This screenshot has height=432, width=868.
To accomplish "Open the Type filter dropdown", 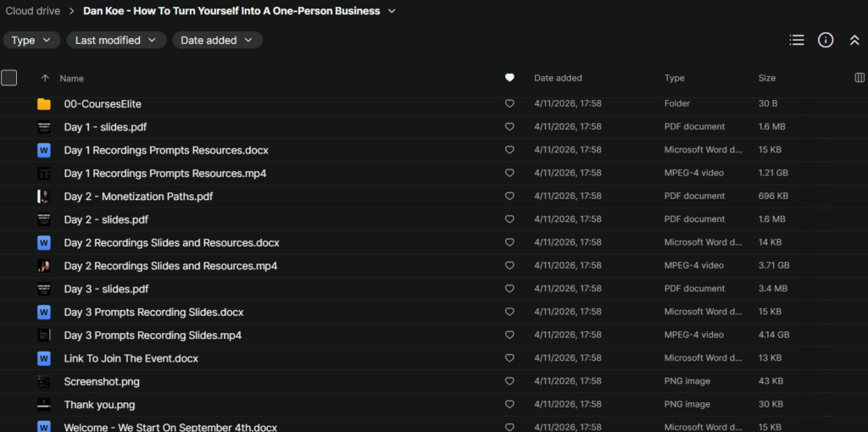I will [32, 40].
